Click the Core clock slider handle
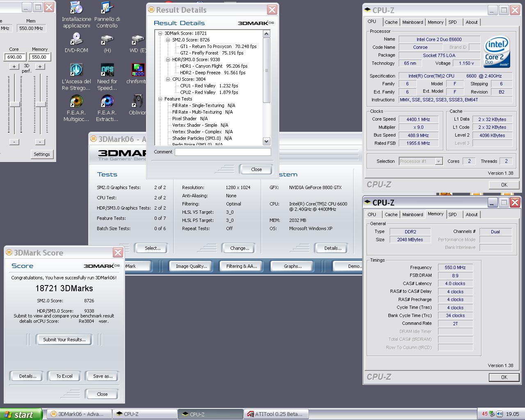 coord(15,105)
